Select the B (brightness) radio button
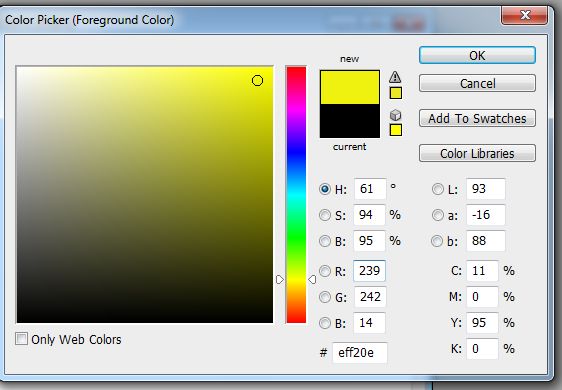Screen dimensions: 562x390 coord(325,241)
